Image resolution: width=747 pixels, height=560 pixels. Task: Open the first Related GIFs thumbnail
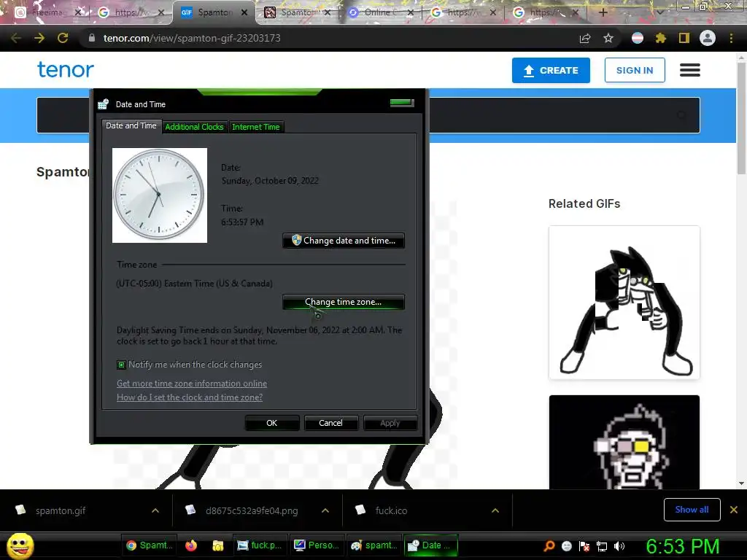624,303
